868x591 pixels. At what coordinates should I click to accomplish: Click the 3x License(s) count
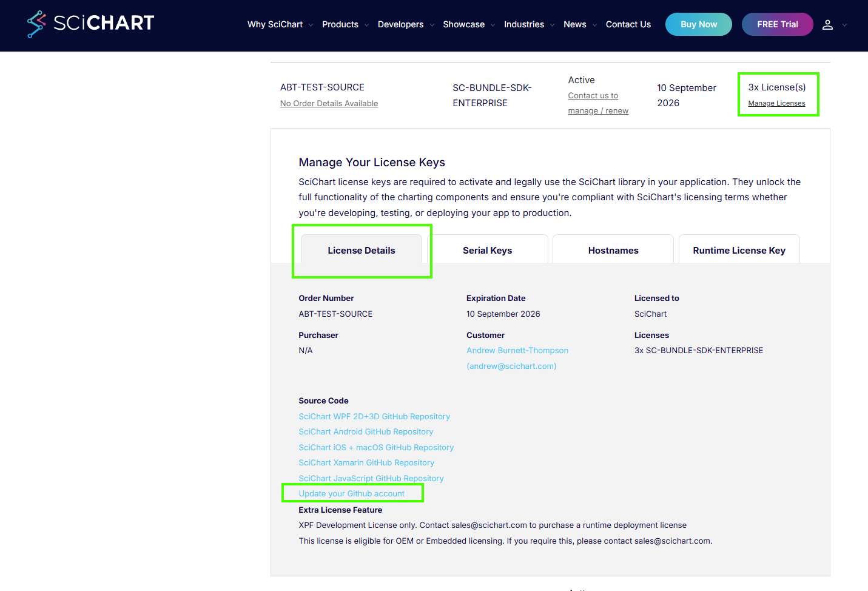click(777, 87)
